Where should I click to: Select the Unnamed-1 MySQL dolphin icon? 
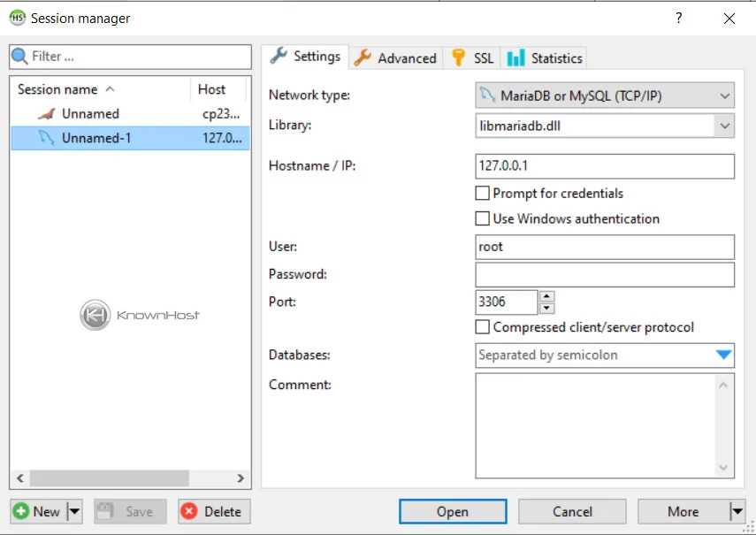(x=46, y=138)
